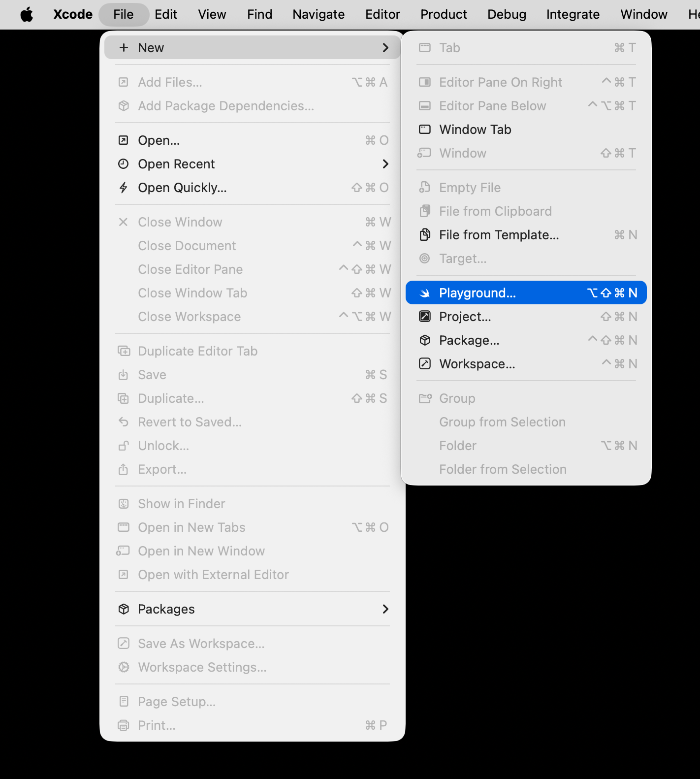The width and height of the screenshot is (700, 779).
Task: Open the Integrate menu
Action: click(573, 14)
